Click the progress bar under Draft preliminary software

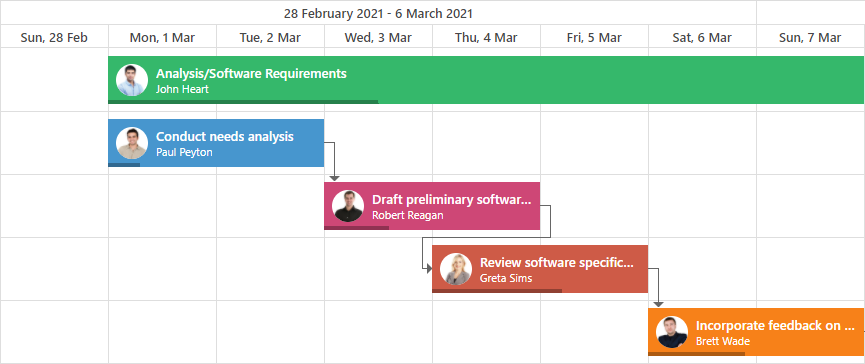(x=356, y=228)
